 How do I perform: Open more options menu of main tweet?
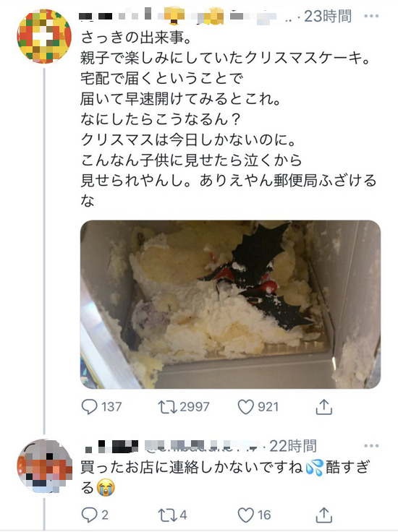point(371,16)
